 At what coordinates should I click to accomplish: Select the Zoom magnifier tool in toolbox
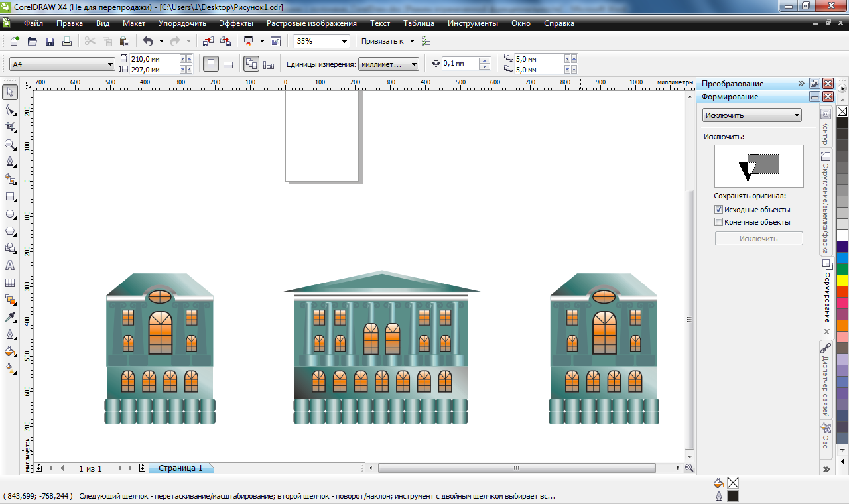[10, 144]
